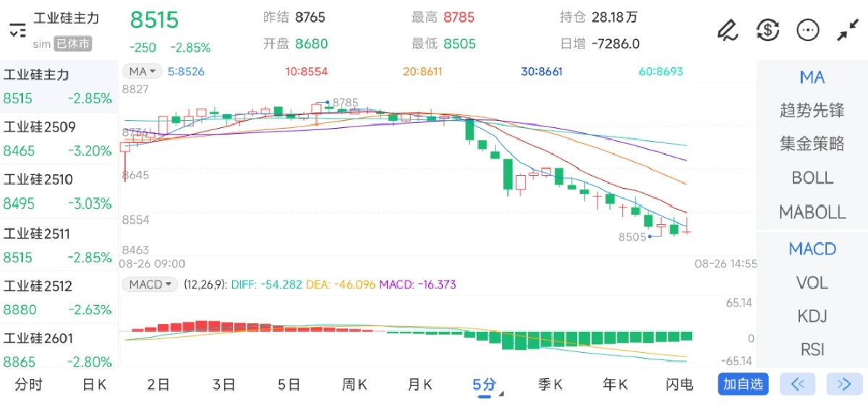Image resolution: width=868 pixels, height=410 pixels.
Task: Switch to 月K chart tab
Action: tap(420, 385)
